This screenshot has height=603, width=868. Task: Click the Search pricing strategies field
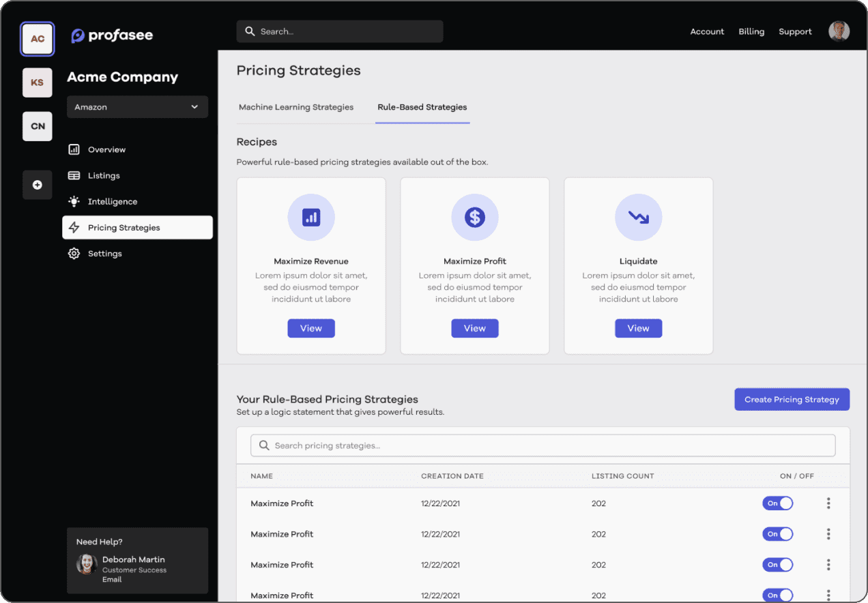click(x=542, y=445)
